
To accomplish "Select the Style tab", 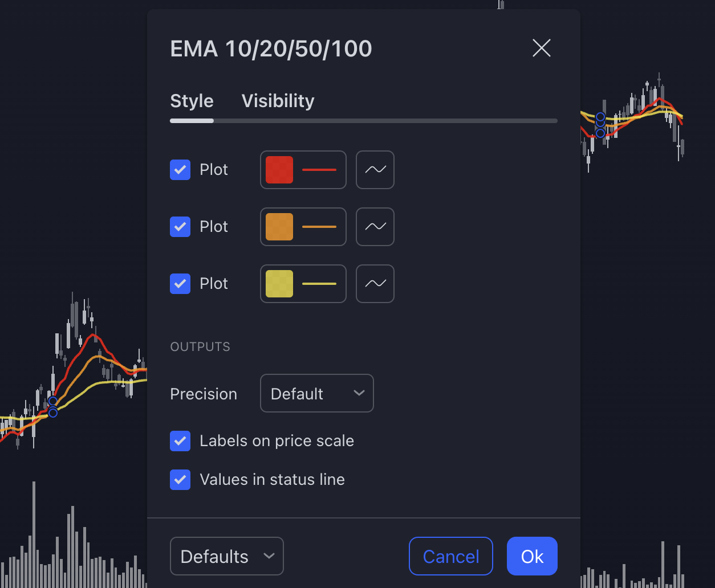I will [192, 101].
